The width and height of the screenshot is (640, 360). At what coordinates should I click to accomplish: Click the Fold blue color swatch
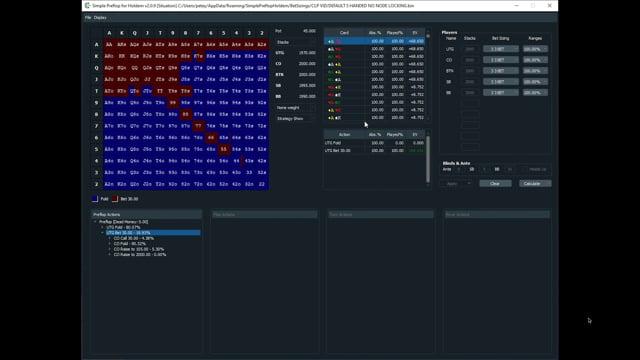(95, 199)
